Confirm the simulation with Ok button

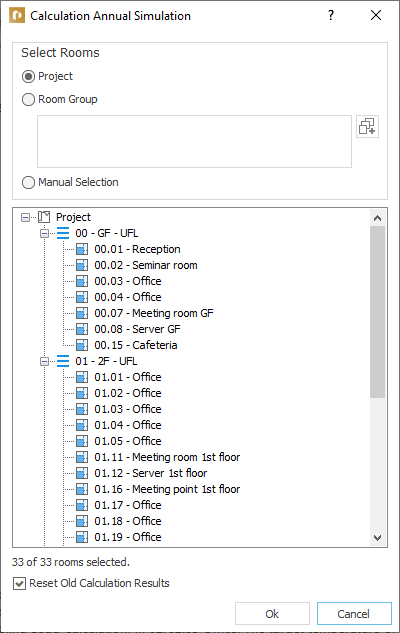272,614
